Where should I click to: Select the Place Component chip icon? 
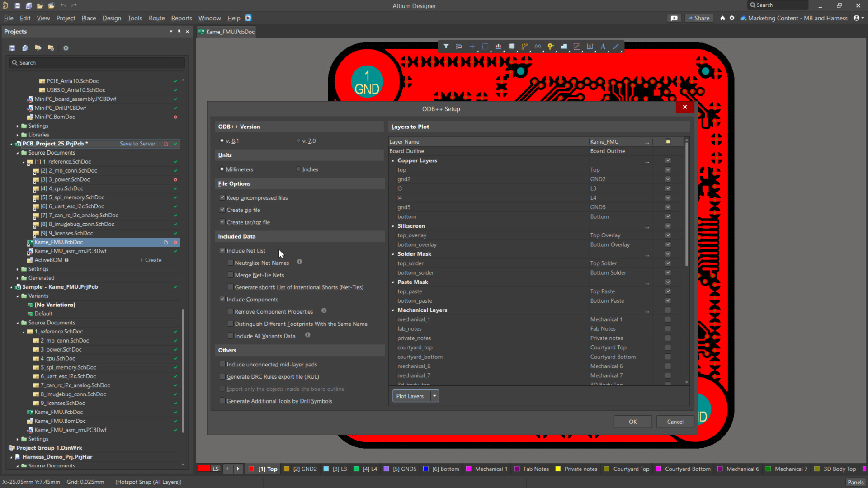(x=511, y=47)
